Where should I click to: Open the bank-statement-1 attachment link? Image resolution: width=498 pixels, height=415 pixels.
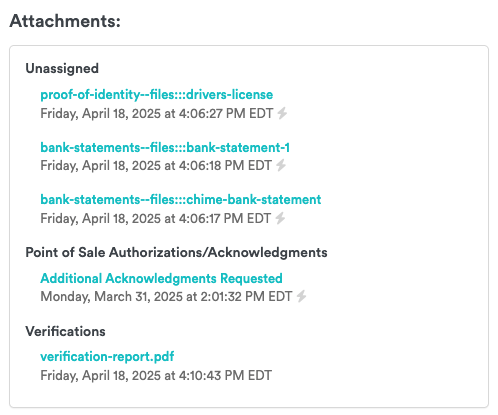coord(165,147)
